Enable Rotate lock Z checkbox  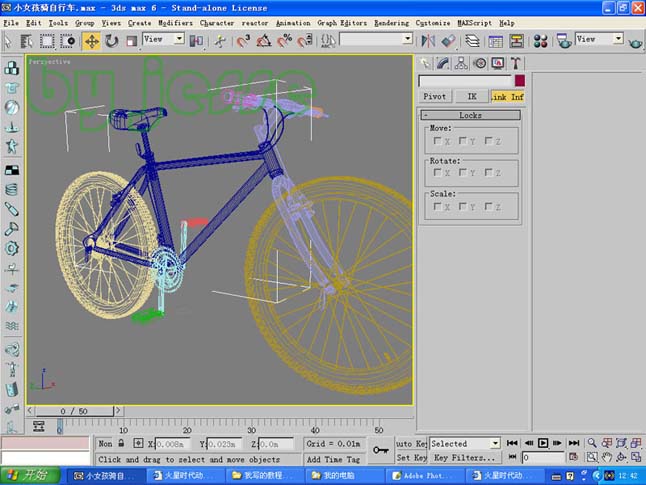click(x=488, y=172)
